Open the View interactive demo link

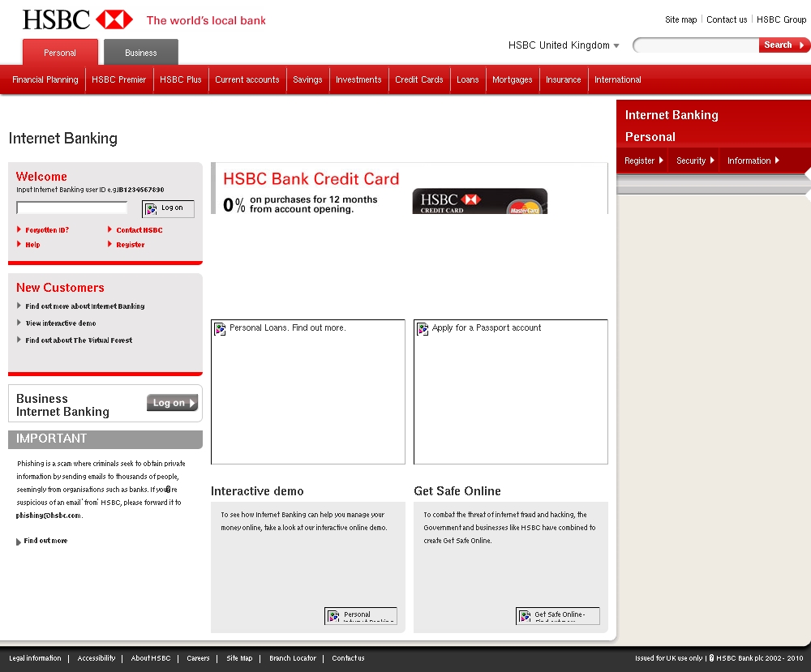61,323
